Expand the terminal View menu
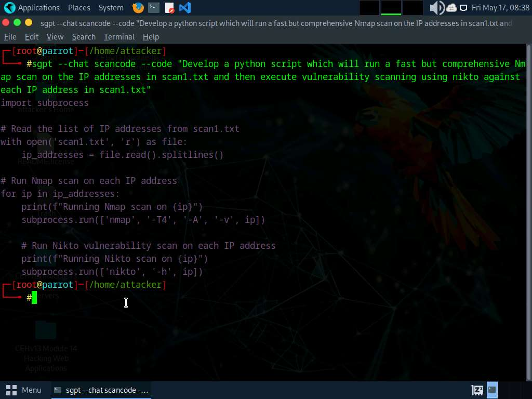532x399 pixels. pos(55,37)
